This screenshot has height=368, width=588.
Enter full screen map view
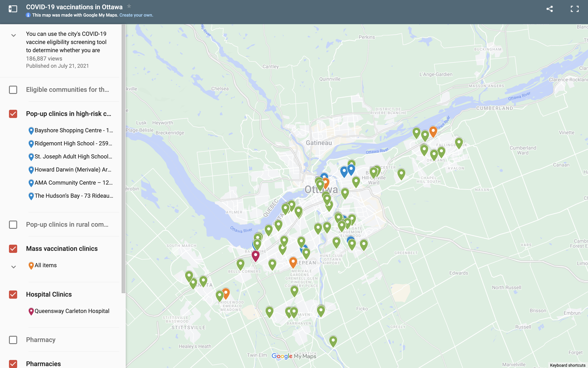point(575,9)
